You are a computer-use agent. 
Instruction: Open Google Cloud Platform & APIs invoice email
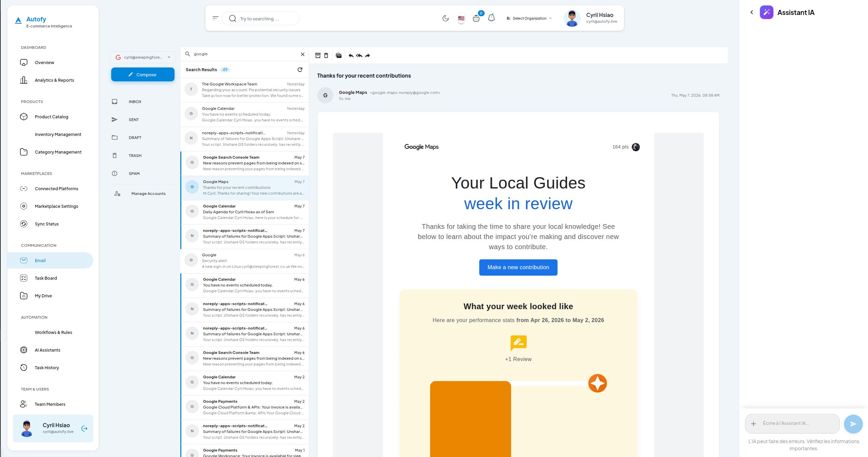245,408
